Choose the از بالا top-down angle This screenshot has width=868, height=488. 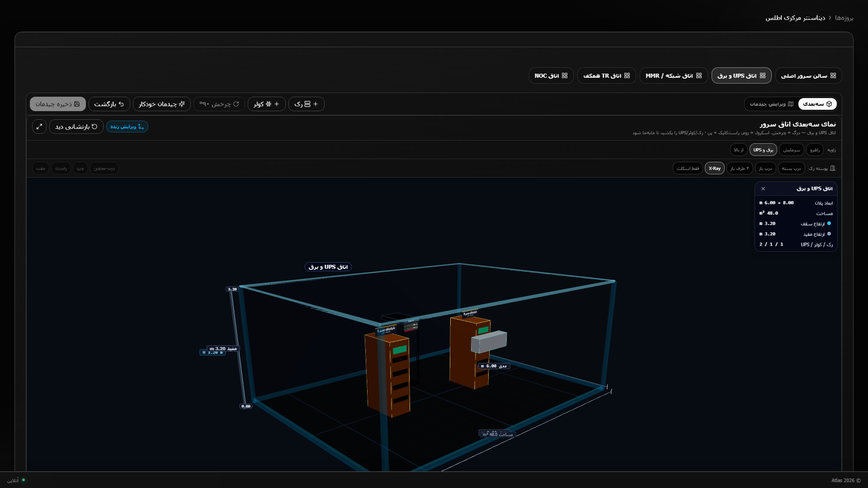(739, 150)
